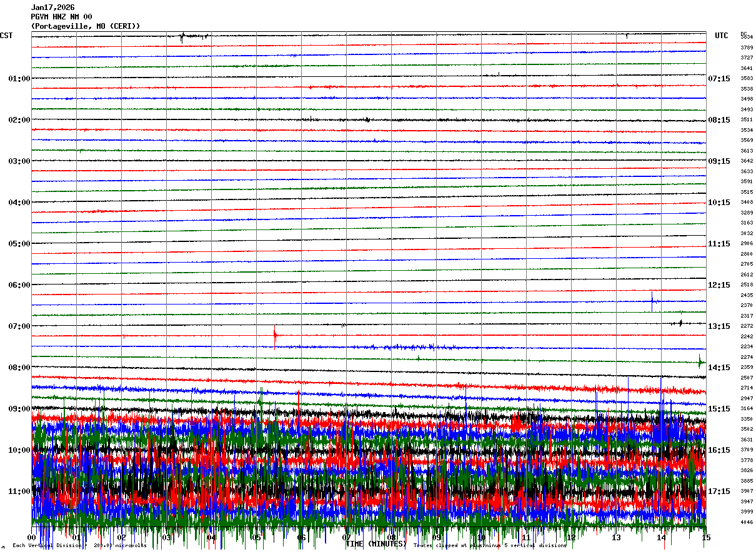Click the "12" minute tick label
The image size is (756, 554).
pyautogui.click(x=571, y=538)
